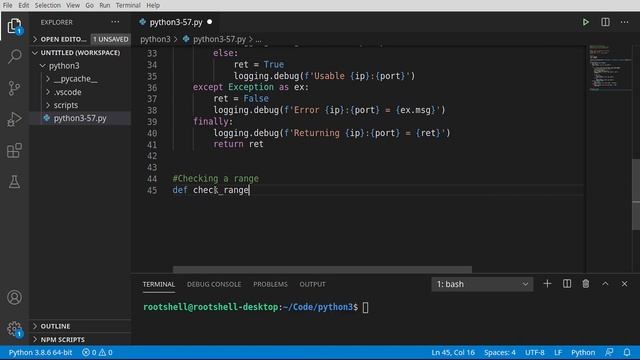Screen dimensions: 640x360
Task: Open the View menu
Action: [x=73, y=5]
